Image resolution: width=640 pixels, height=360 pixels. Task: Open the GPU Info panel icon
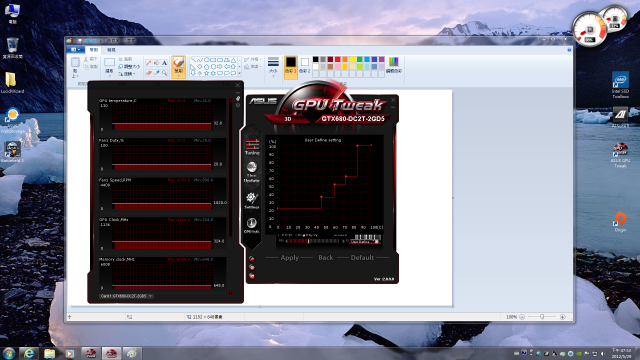[x=251, y=226]
